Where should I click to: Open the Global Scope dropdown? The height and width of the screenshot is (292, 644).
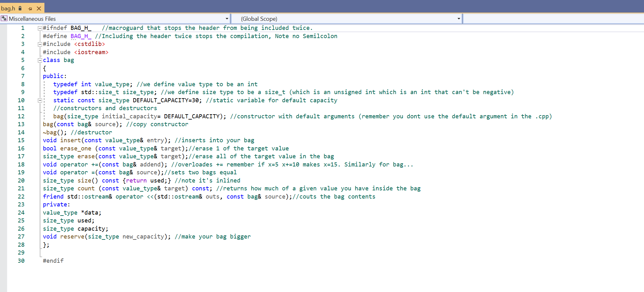pos(458,19)
